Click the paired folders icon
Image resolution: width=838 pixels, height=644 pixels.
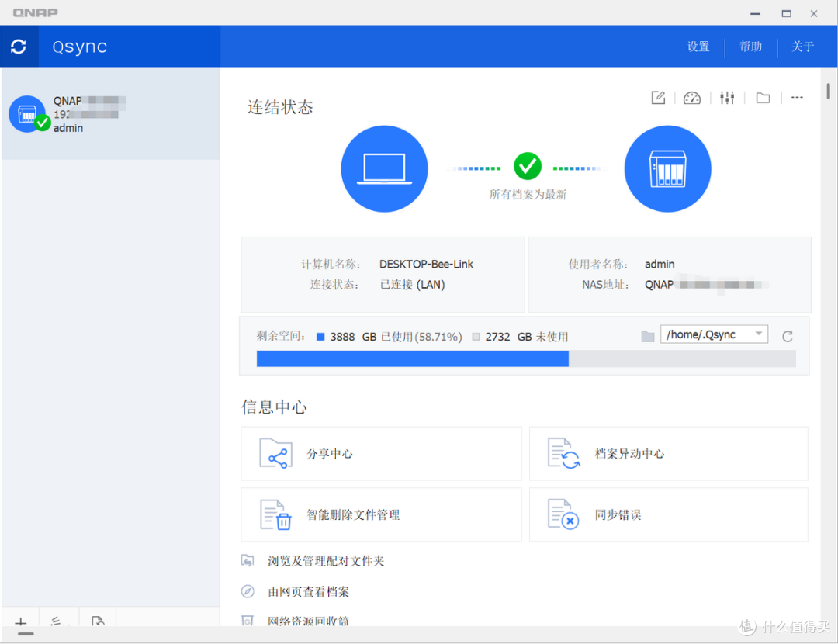(x=248, y=561)
